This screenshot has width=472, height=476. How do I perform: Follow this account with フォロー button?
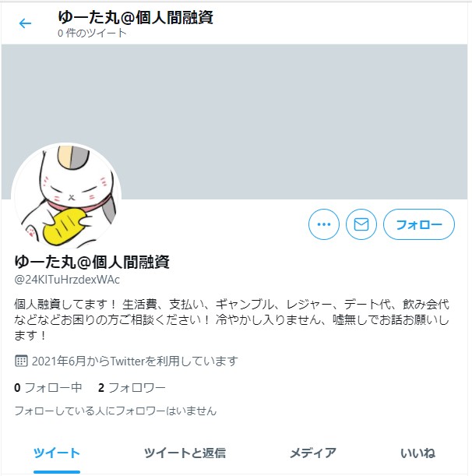(x=419, y=224)
